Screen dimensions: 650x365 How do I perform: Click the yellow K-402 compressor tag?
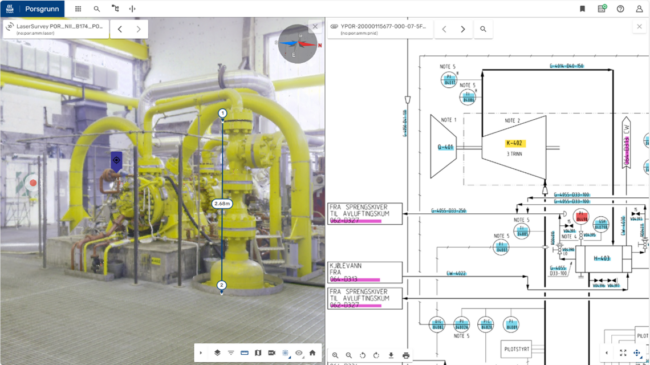515,144
